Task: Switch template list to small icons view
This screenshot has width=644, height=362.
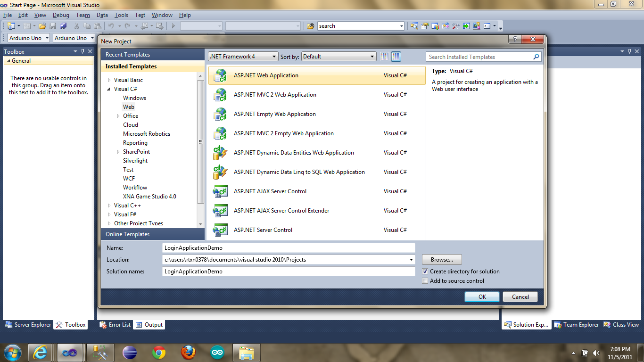Action: point(384,56)
